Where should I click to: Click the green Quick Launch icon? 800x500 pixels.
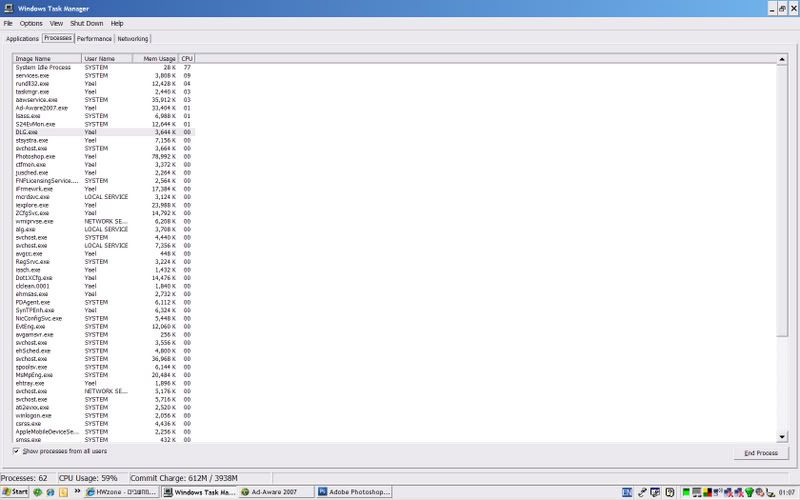(37, 492)
